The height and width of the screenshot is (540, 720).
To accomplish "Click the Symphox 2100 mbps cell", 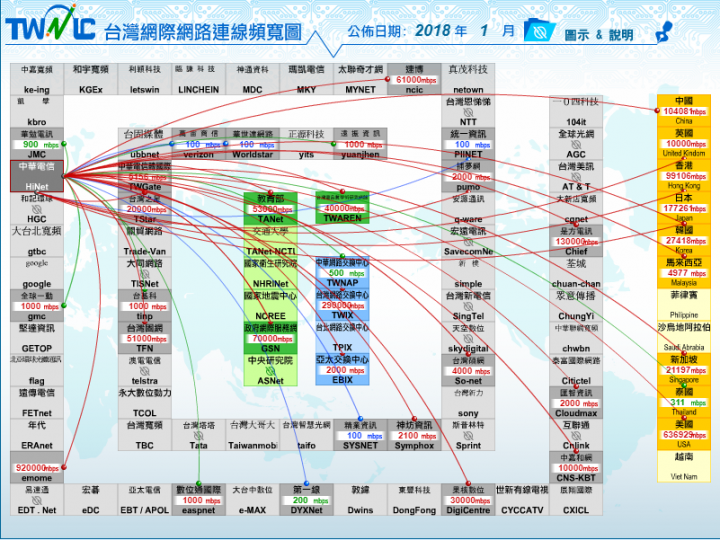I will (x=414, y=435).
